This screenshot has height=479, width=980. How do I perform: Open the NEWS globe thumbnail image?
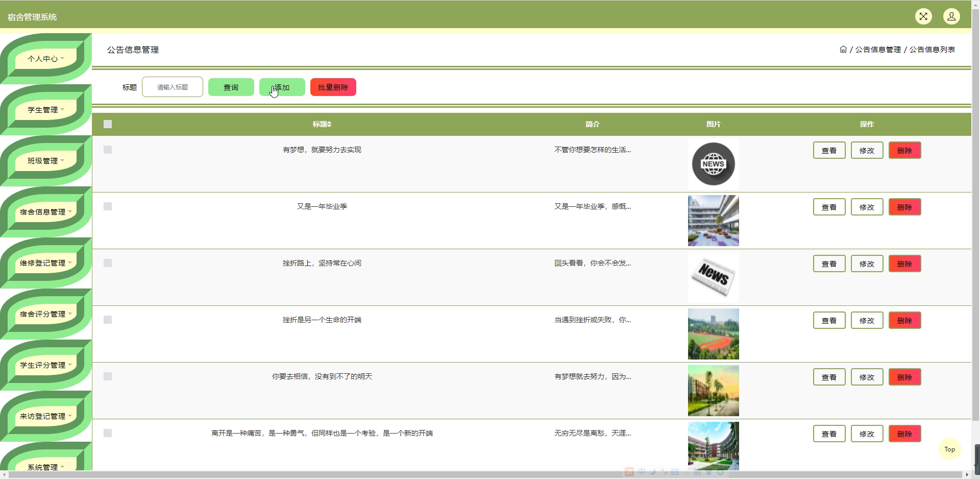714,164
